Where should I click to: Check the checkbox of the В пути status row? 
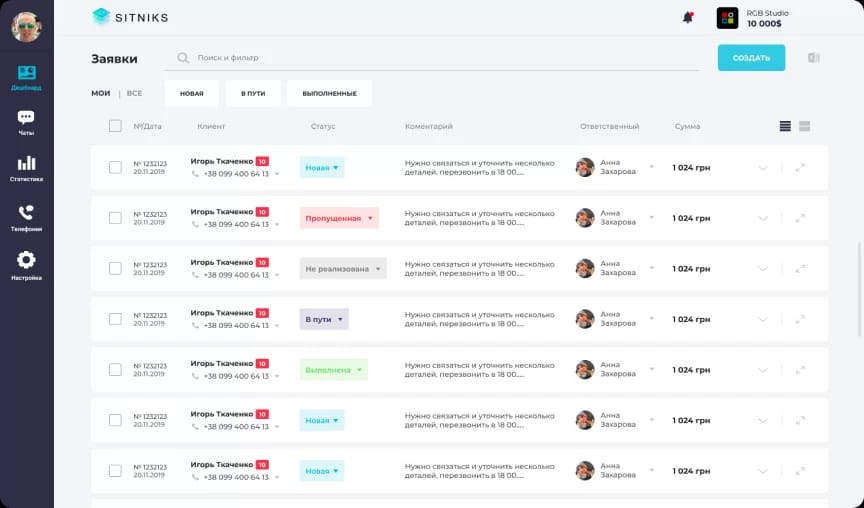[115, 320]
